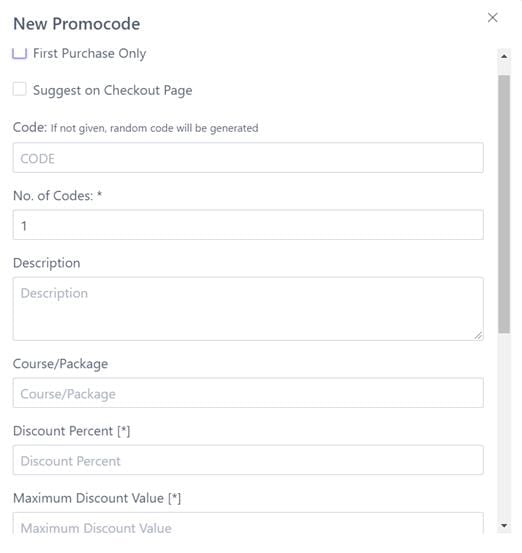Enable Suggest on Checkout Page checkbox

[x=19, y=89]
